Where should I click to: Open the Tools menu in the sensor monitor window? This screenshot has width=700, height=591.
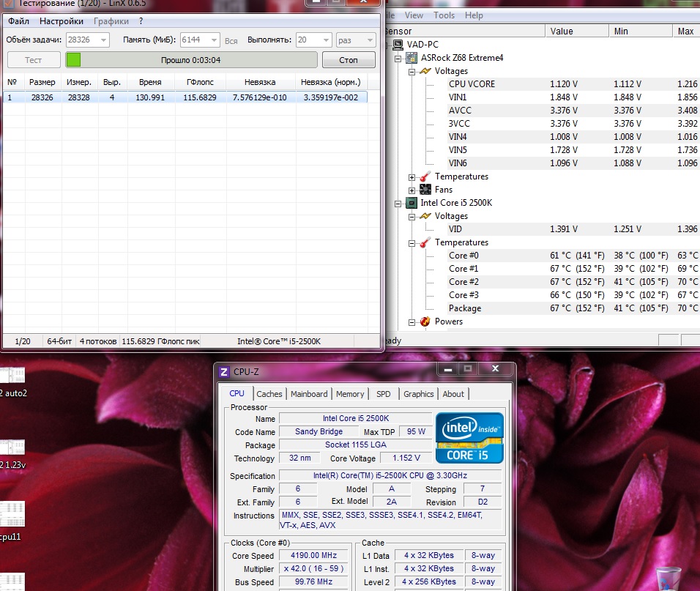point(444,15)
